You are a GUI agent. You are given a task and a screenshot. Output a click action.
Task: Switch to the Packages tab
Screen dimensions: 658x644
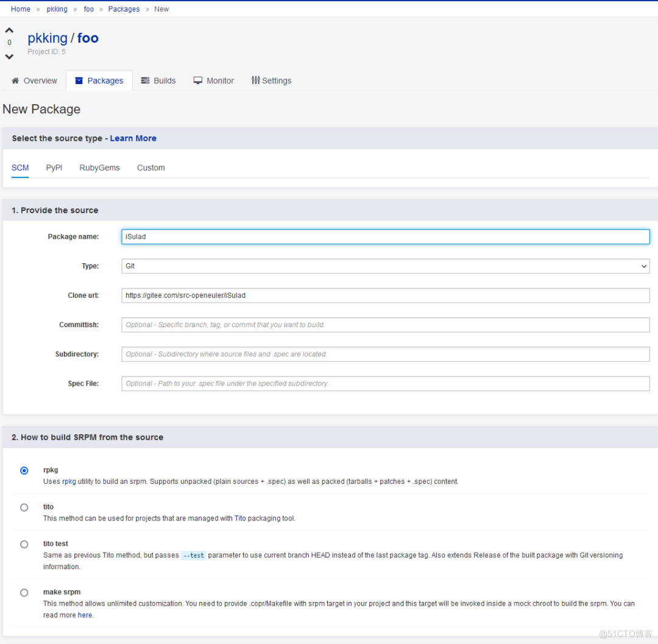click(x=99, y=80)
